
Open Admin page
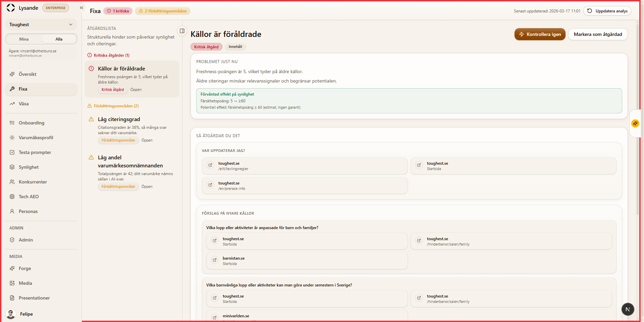point(42,240)
